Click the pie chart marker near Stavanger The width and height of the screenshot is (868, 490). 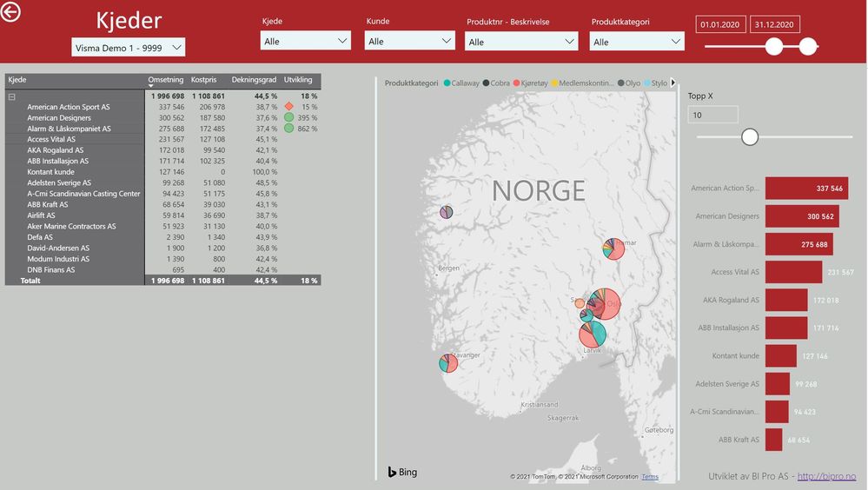pyautogui.click(x=448, y=363)
